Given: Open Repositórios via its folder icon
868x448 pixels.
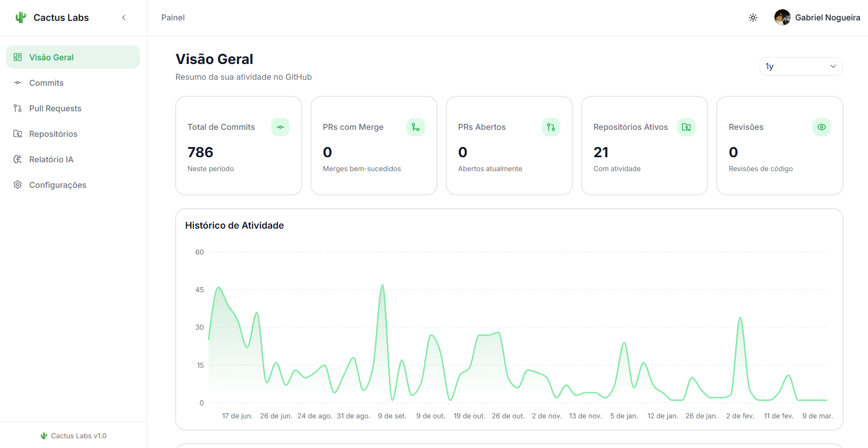Looking at the screenshot, I should point(18,134).
